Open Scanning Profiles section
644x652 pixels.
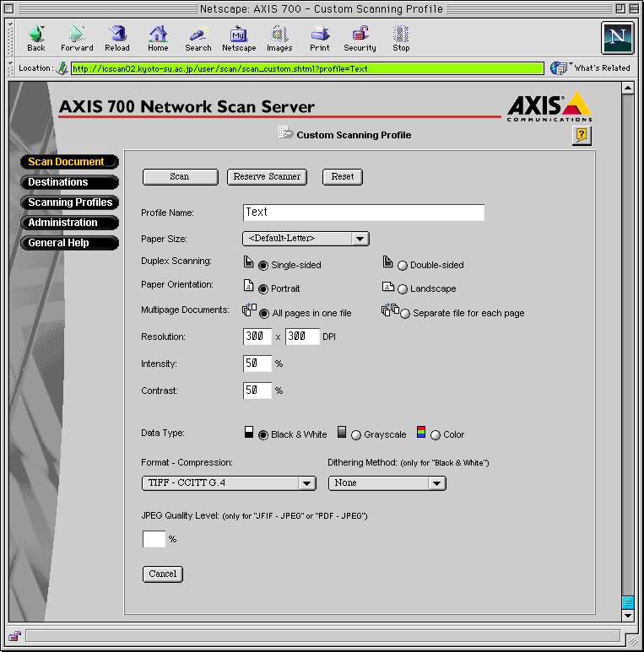69,202
